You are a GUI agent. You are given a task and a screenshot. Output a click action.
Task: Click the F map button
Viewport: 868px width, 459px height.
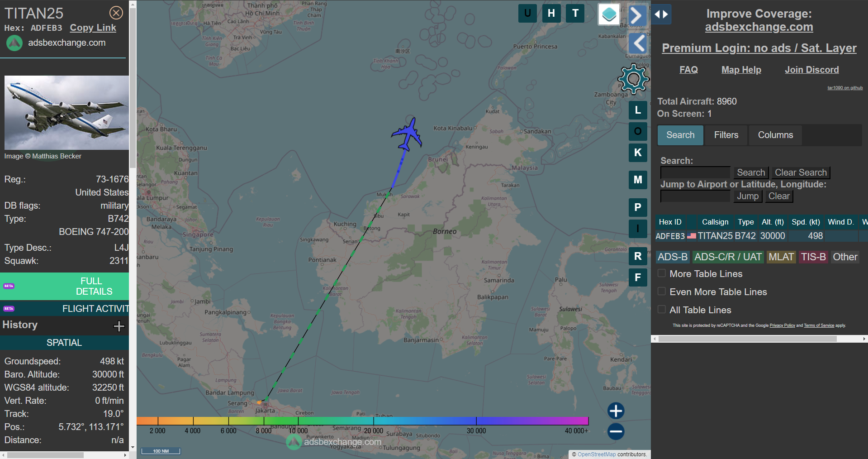638,277
